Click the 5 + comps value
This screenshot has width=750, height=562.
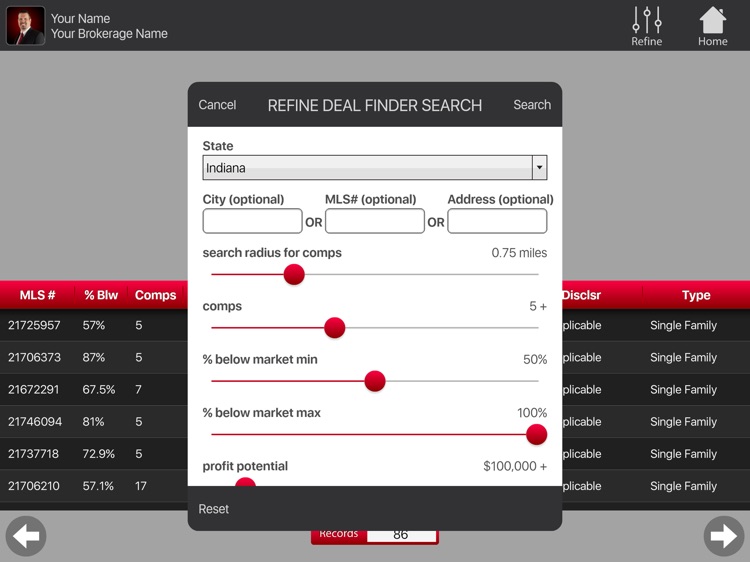(x=538, y=306)
